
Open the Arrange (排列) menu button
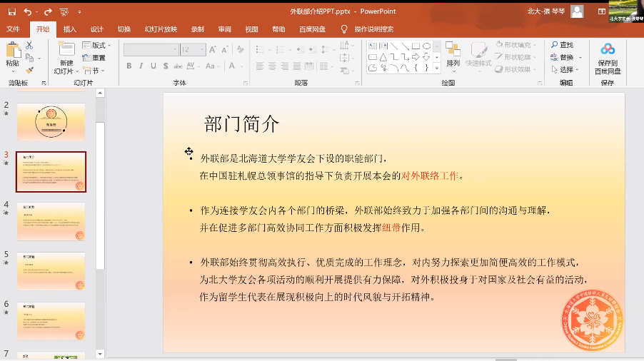[x=453, y=57]
